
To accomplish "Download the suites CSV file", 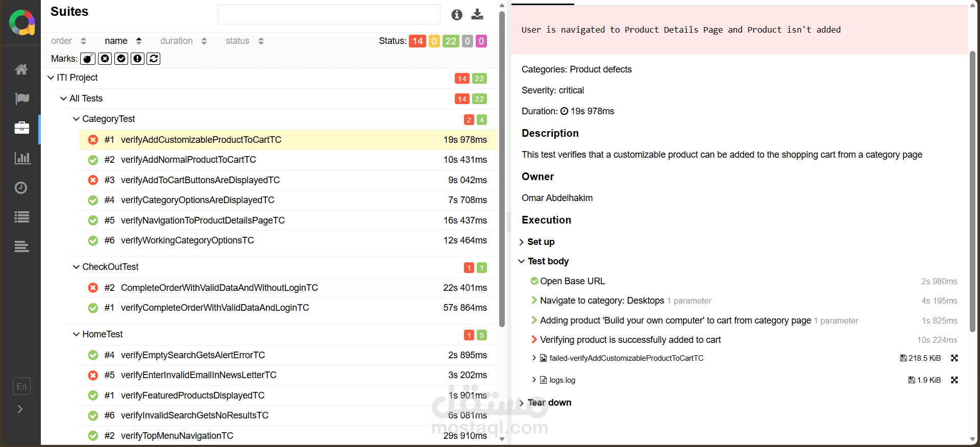I will 477,14.
